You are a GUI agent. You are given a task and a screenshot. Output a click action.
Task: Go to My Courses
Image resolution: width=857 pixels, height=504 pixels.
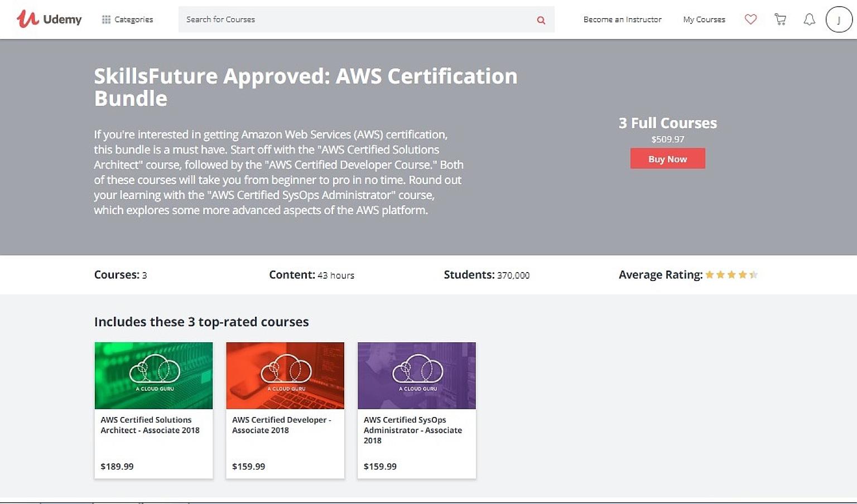point(704,20)
